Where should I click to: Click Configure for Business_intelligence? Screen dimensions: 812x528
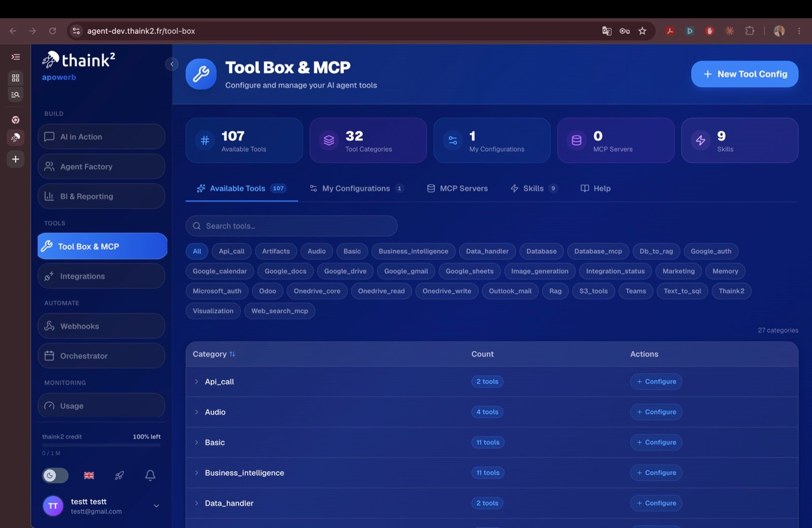tap(656, 473)
